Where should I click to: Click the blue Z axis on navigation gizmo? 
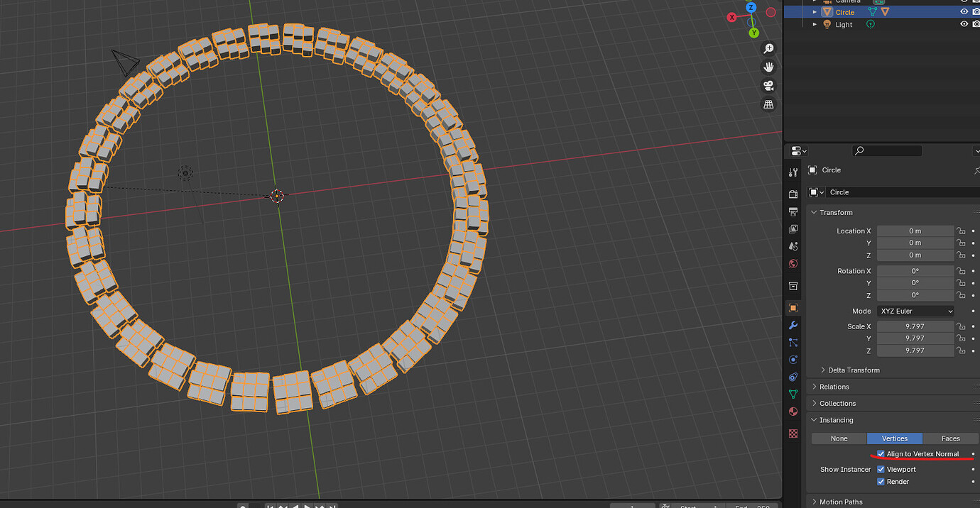(x=751, y=8)
